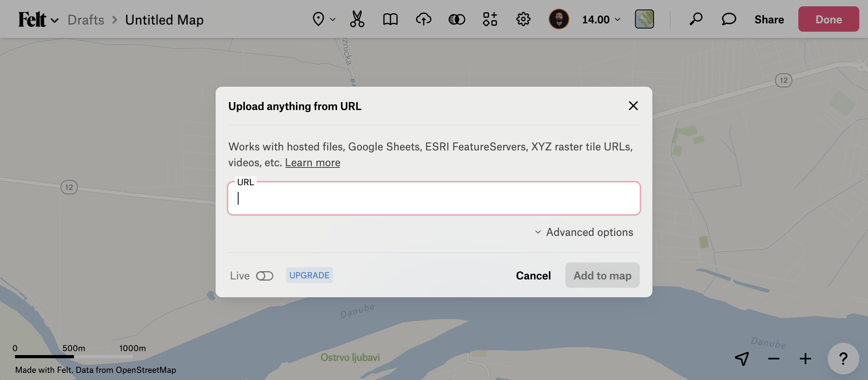Close the Upload anything from URL dialog
Screen dimensions: 868x380
point(633,106)
